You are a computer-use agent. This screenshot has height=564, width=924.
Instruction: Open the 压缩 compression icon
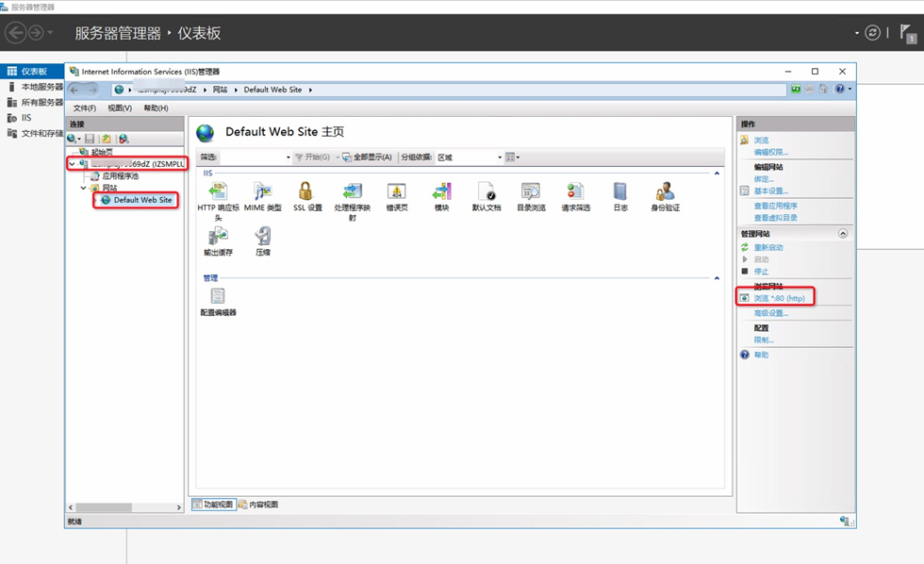click(262, 238)
